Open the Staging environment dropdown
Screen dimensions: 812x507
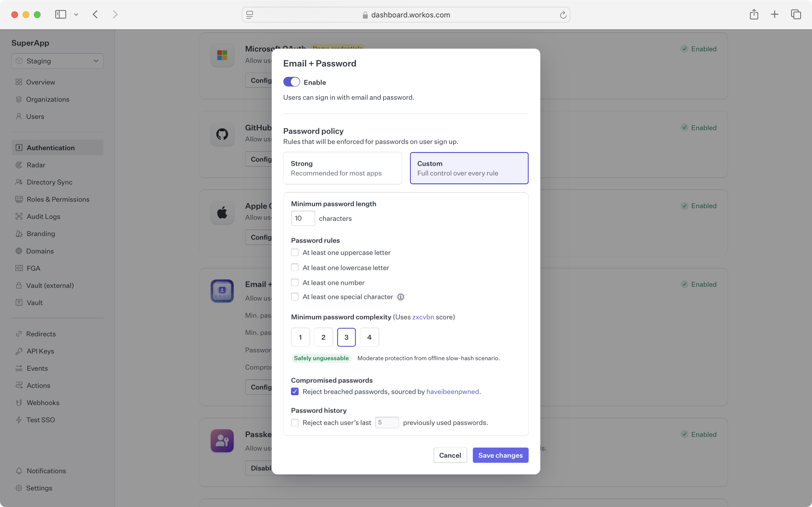57,61
